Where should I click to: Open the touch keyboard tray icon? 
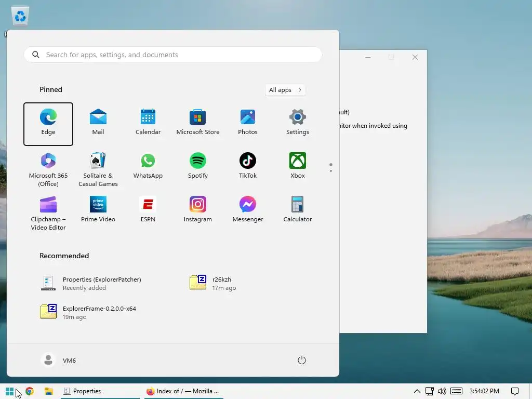coord(456,392)
